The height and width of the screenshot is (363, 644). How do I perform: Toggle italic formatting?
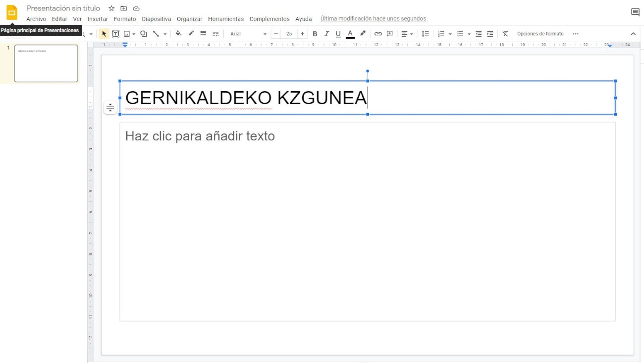(x=326, y=34)
